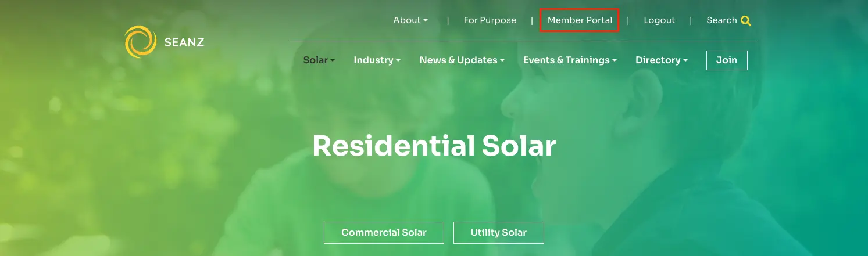Expand the Solar navigation menu

click(x=319, y=60)
